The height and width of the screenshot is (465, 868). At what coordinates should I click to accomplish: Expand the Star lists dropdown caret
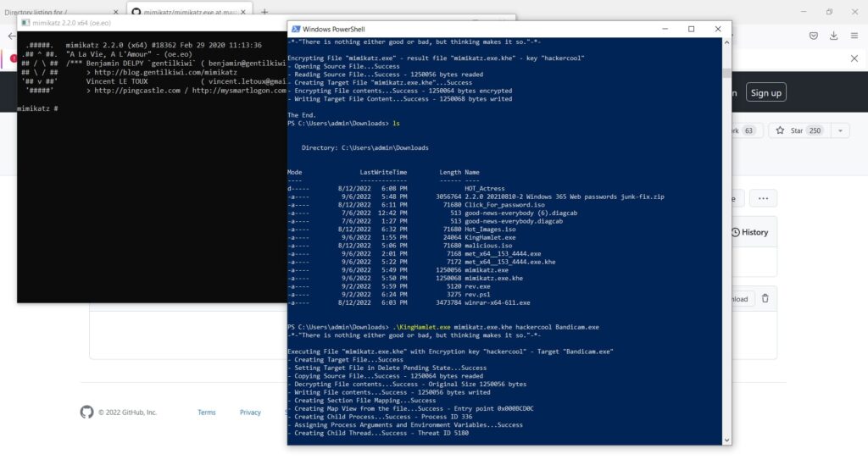[840, 130]
